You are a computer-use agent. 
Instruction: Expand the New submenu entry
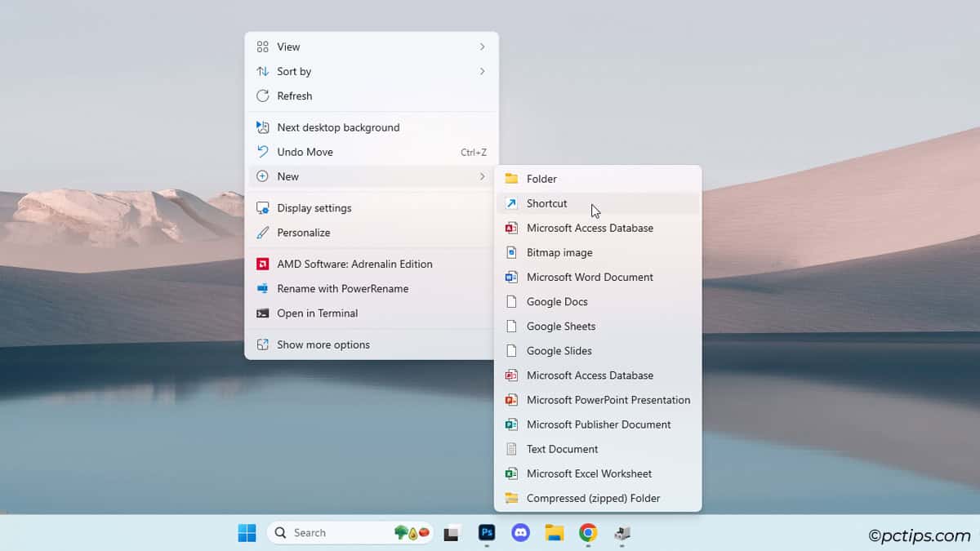pos(372,176)
